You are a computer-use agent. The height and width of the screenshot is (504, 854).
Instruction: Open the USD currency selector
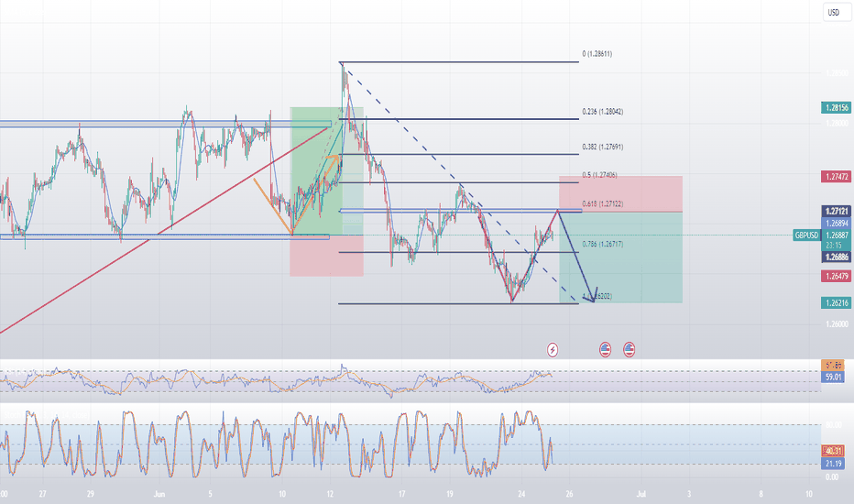click(x=836, y=12)
